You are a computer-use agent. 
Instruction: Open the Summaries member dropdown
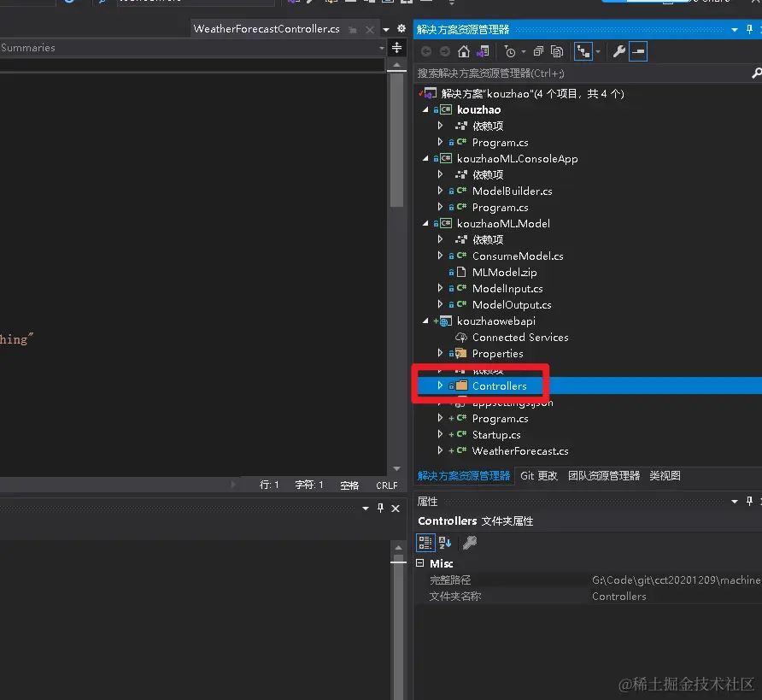coord(382,48)
